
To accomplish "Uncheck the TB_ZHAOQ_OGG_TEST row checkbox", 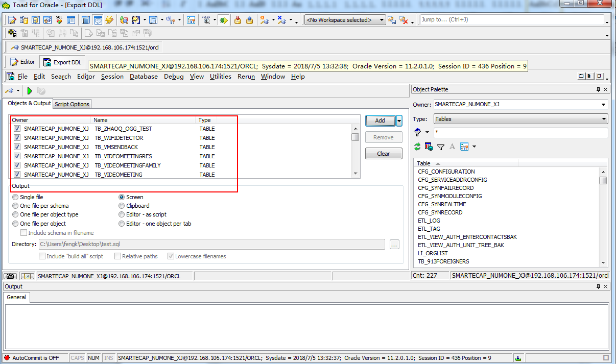I will point(17,129).
